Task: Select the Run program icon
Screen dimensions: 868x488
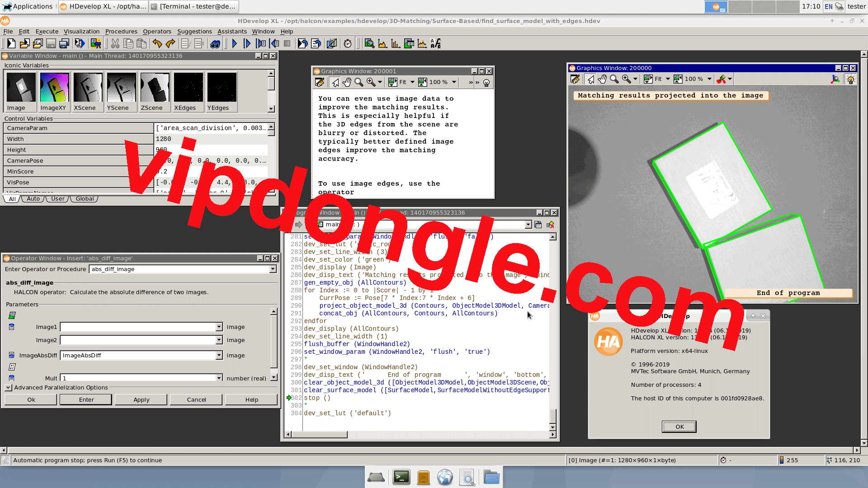Action: (235, 43)
